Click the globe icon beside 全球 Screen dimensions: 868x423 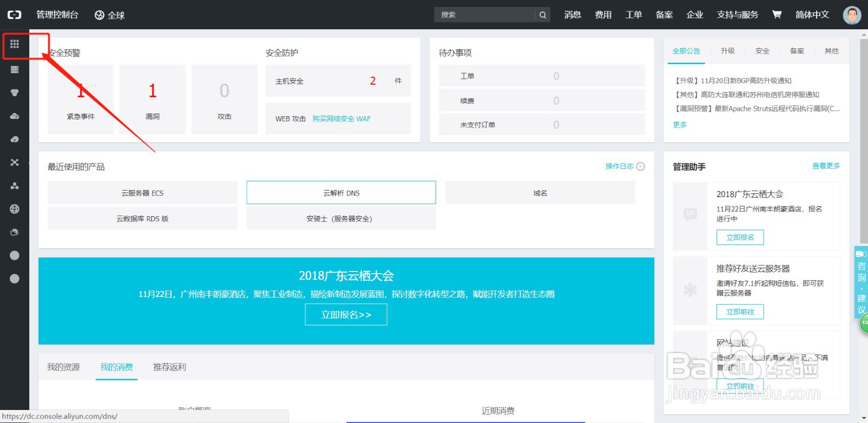click(x=99, y=15)
